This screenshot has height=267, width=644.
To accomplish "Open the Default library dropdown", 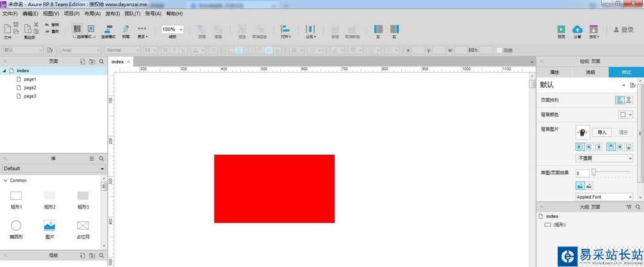I will (x=53, y=168).
